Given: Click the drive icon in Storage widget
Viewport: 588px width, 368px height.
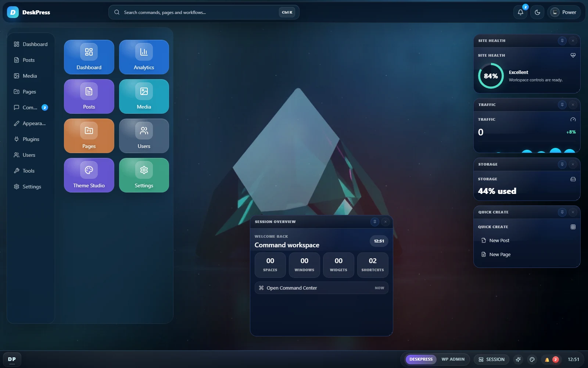Looking at the screenshot, I should pyautogui.click(x=573, y=179).
